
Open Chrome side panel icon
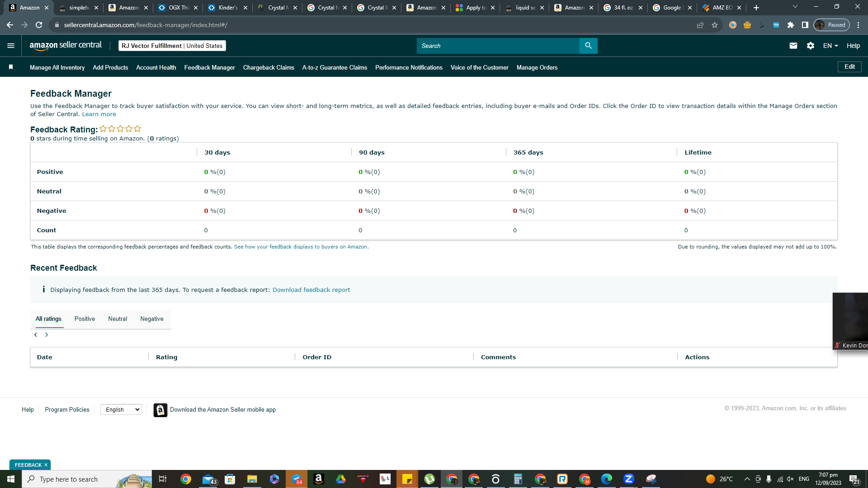point(805,25)
